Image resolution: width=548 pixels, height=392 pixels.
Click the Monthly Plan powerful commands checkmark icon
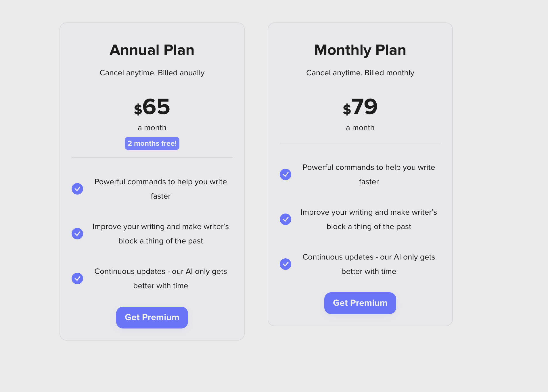click(x=286, y=174)
